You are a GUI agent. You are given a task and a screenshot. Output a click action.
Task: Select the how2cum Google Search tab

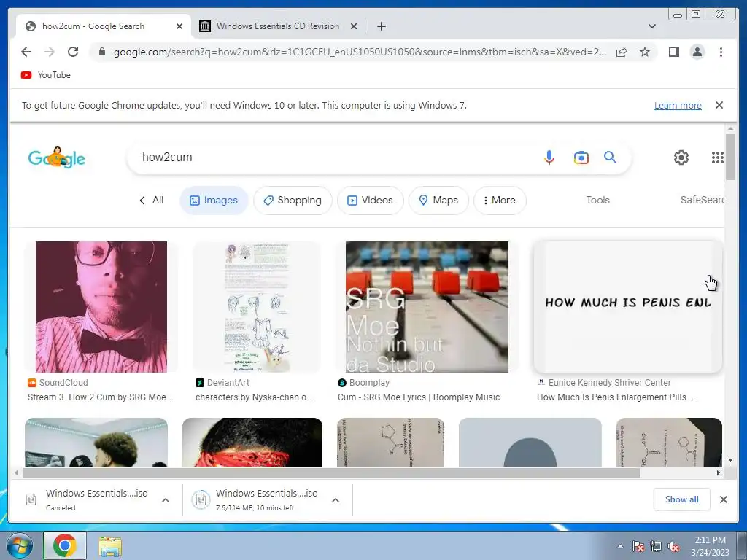[93, 26]
